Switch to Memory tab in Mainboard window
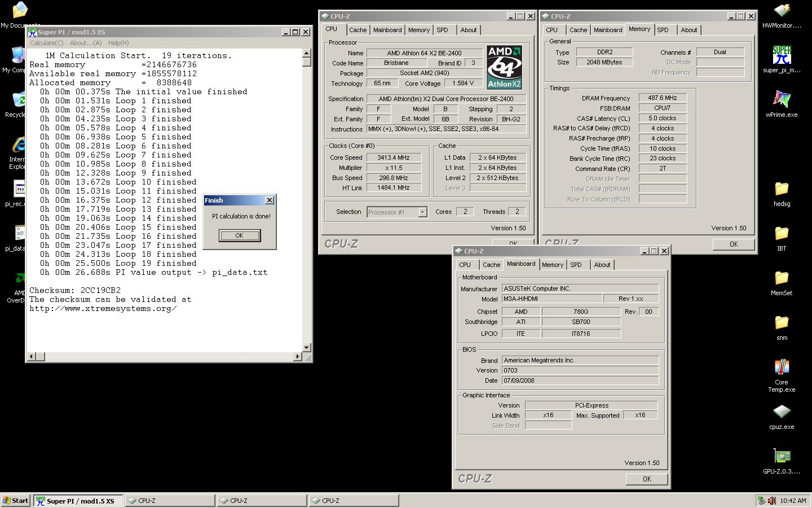812x508 pixels. [553, 265]
